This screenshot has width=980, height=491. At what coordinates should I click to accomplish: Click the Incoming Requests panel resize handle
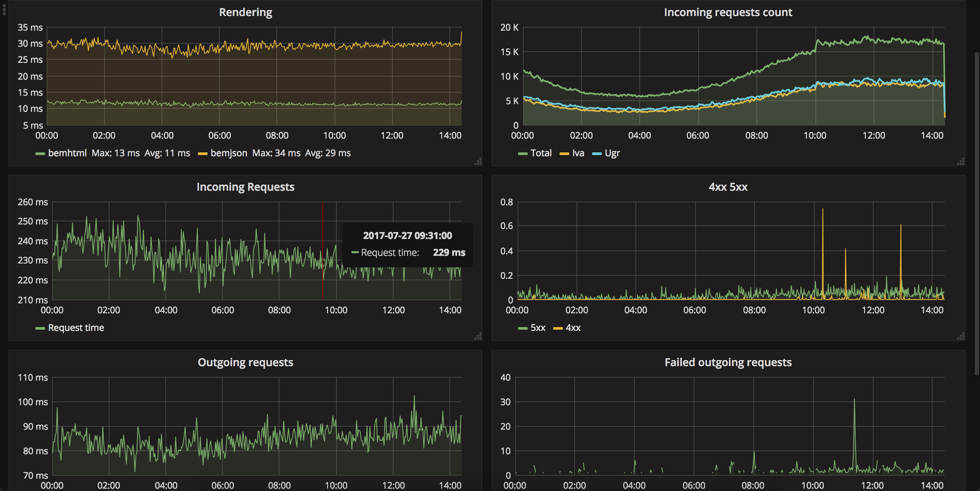[x=478, y=336]
